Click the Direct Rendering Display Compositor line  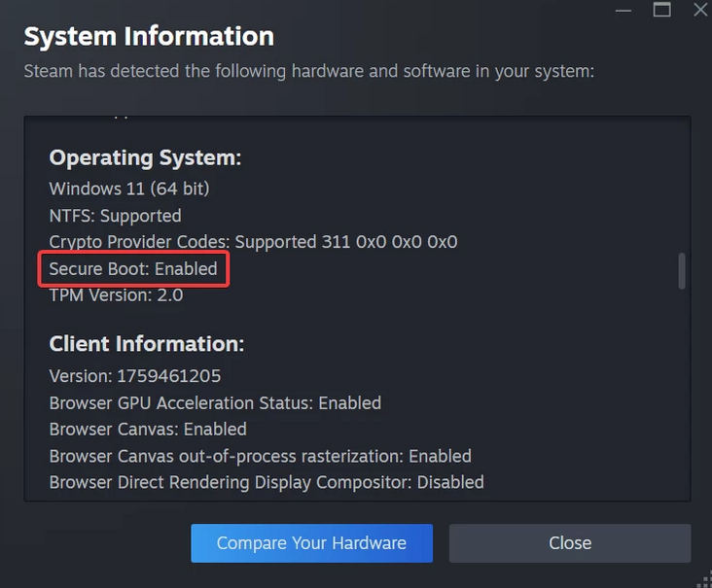(267, 482)
